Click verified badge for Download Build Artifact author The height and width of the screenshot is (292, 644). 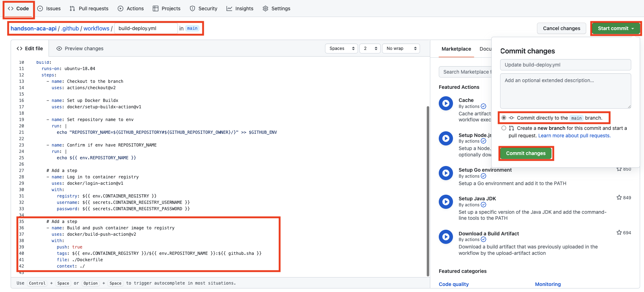(483, 239)
